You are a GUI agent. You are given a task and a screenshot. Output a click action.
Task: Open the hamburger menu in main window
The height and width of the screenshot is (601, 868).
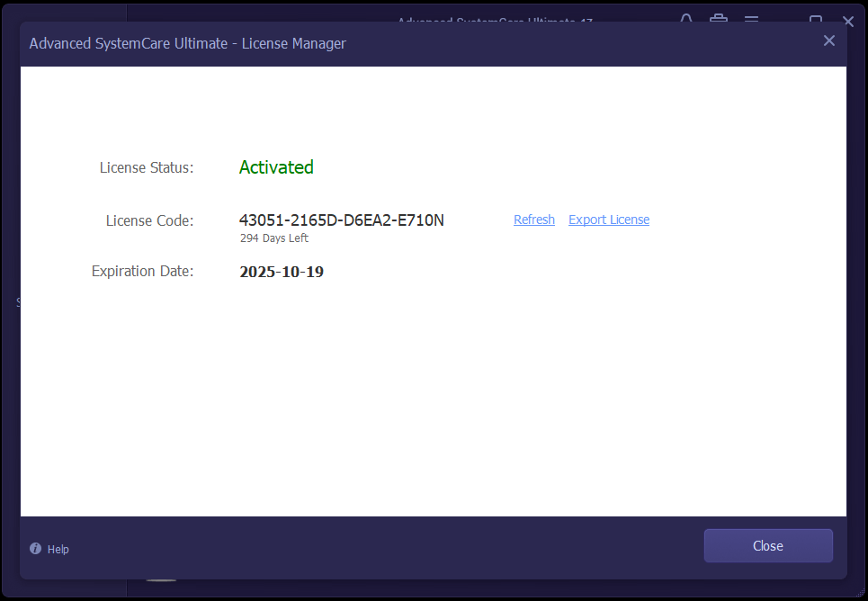tap(751, 19)
